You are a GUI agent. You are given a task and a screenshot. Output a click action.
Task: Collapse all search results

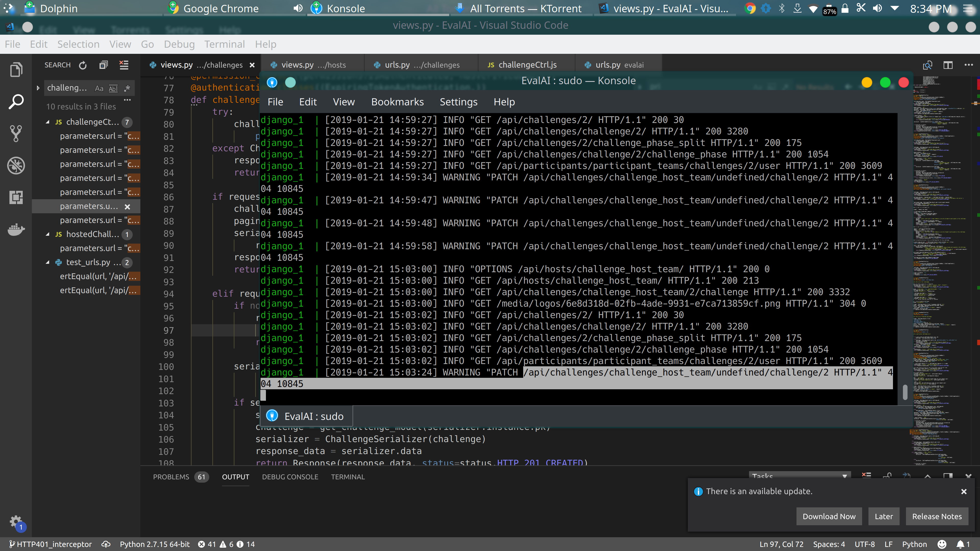pyautogui.click(x=103, y=65)
